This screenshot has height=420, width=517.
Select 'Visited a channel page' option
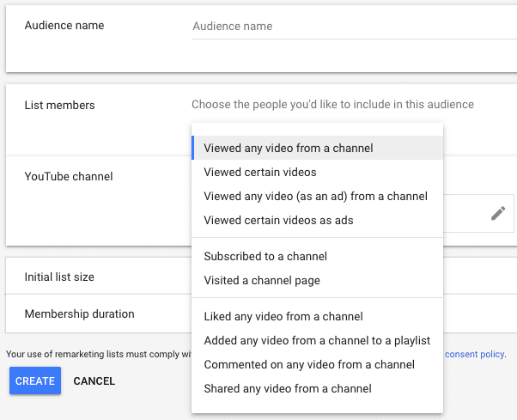click(262, 280)
